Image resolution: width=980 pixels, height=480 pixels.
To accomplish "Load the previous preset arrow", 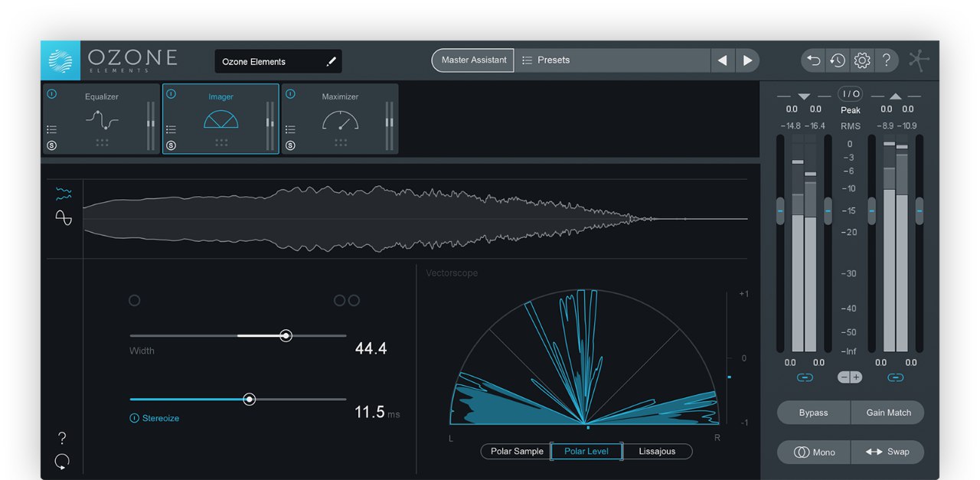I will [722, 60].
